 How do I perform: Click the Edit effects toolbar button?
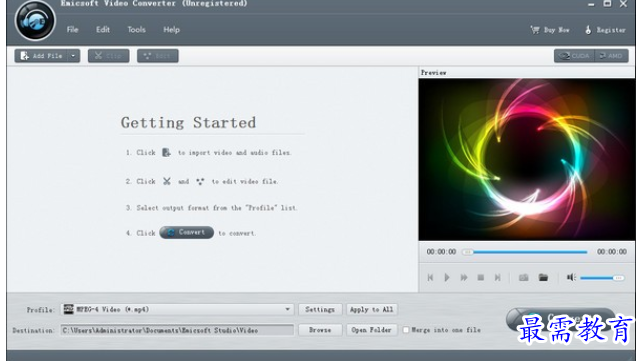point(157,56)
